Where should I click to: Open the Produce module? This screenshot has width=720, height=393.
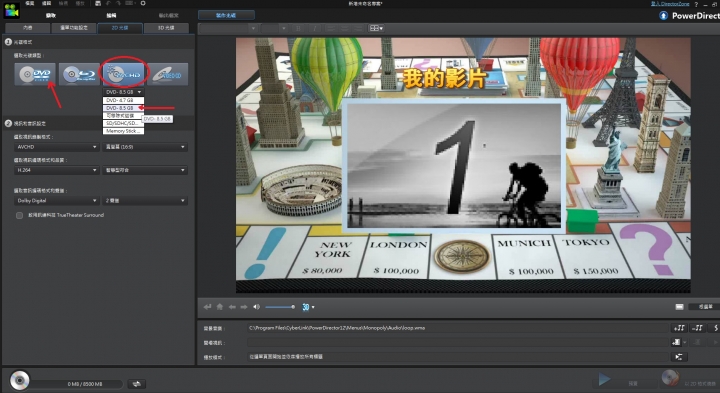(169, 15)
